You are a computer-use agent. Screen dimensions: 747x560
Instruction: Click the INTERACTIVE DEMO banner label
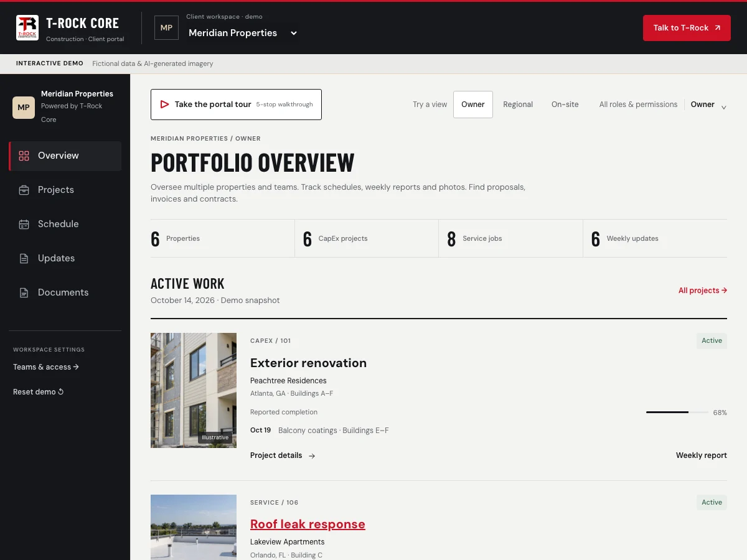50,63
